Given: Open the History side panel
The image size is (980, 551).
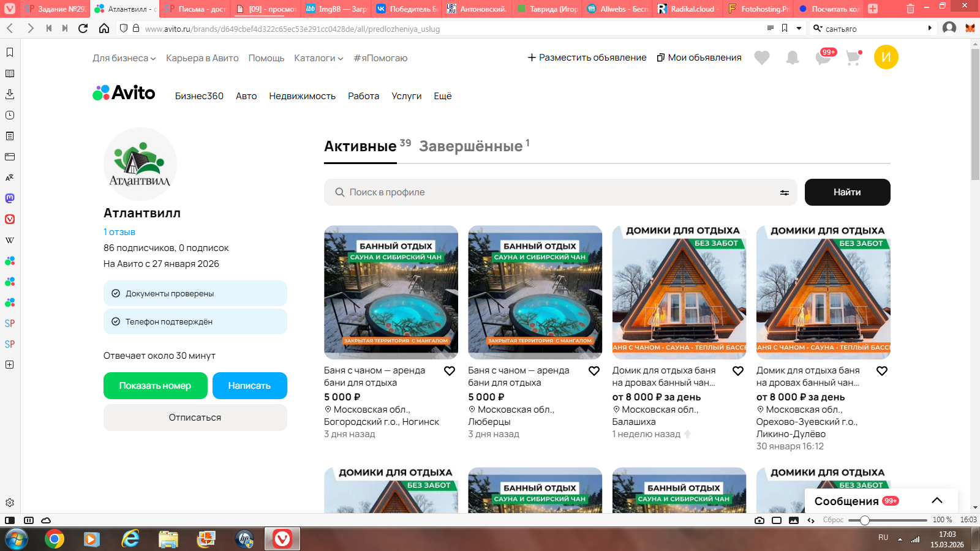Looking at the screenshot, I should (10, 115).
